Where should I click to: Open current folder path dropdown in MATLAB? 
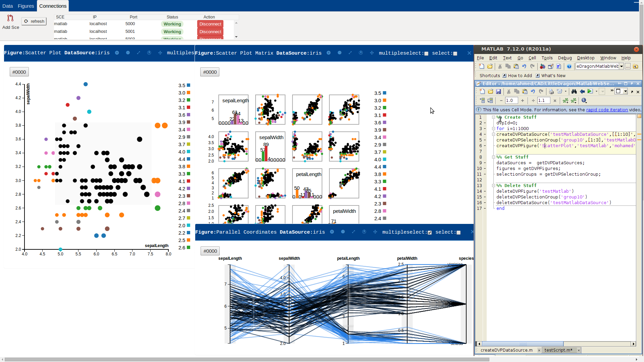[621, 66]
